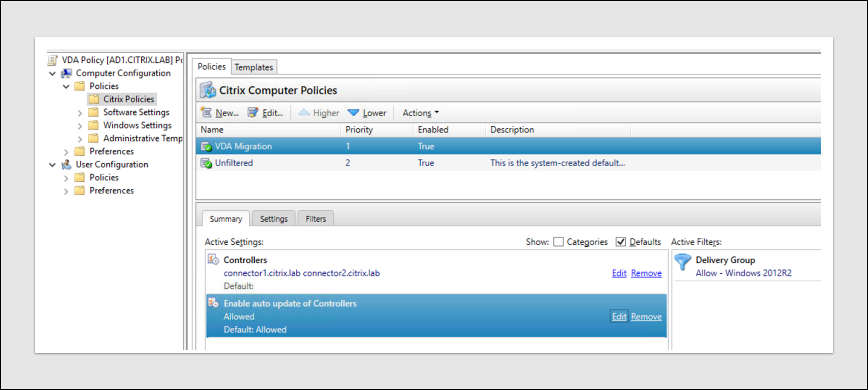This screenshot has width=868, height=390.
Task: Click folder icon of Policies under User Configuration
Action: click(x=80, y=177)
